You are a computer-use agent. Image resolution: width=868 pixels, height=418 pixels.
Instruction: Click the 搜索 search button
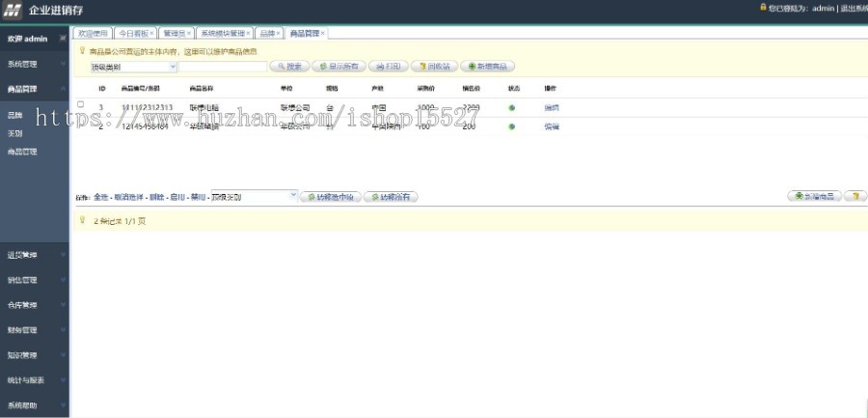289,67
